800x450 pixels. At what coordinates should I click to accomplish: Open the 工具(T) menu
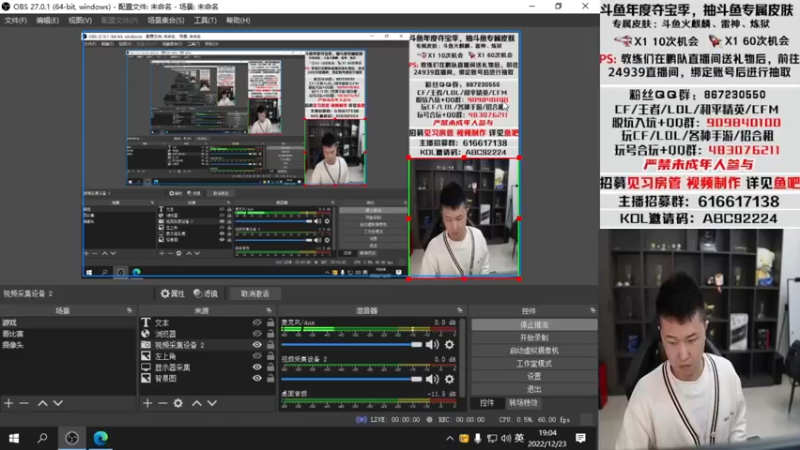pos(205,20)
